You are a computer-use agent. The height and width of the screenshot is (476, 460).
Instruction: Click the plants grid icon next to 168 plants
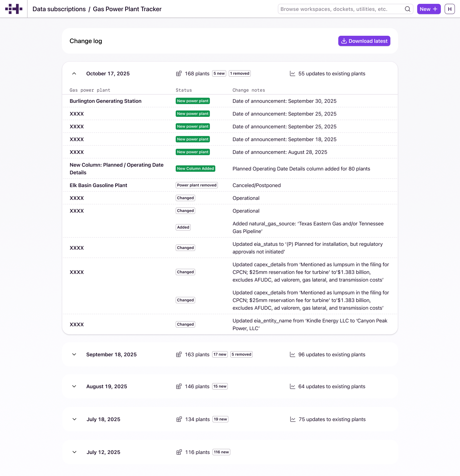point(179,73)
